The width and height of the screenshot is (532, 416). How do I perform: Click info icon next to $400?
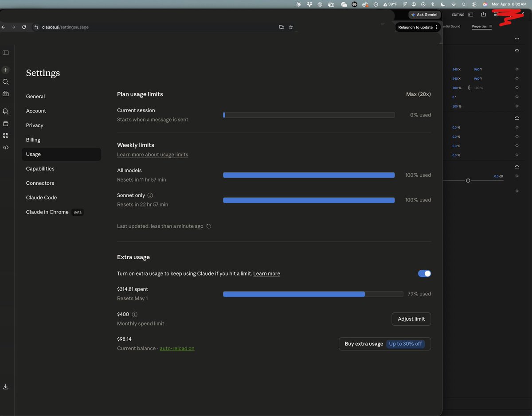click(x=134, y=315)
